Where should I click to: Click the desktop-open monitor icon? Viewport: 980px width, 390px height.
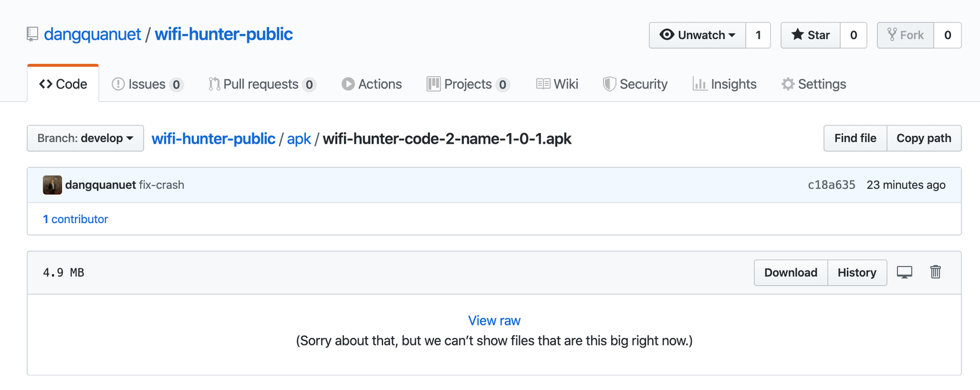click(904, 272)
